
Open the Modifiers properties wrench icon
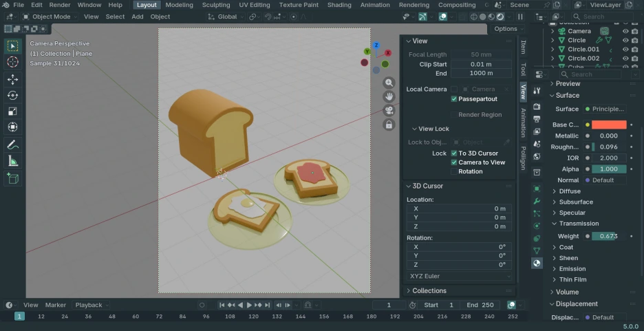537,201
